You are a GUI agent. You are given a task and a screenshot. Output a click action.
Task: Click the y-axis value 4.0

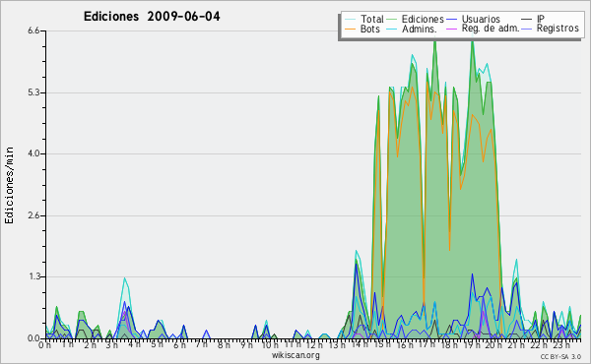tap(33, 153)
